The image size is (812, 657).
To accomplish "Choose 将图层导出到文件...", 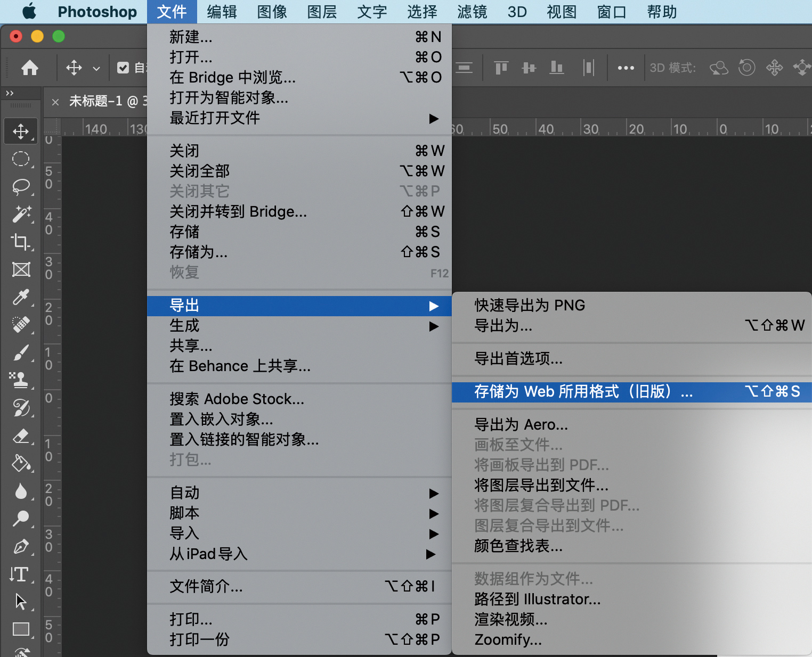I will (x=632, y=486).
